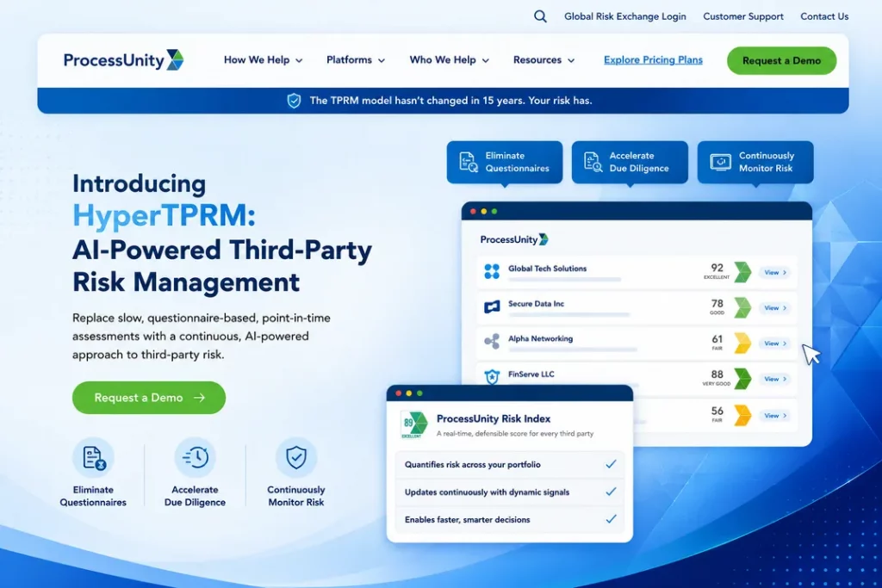Image resolution: width=882 pixels, height=588 pixels.
Task: Expand the How We Help chevron
Action: (x=299, y=61)
